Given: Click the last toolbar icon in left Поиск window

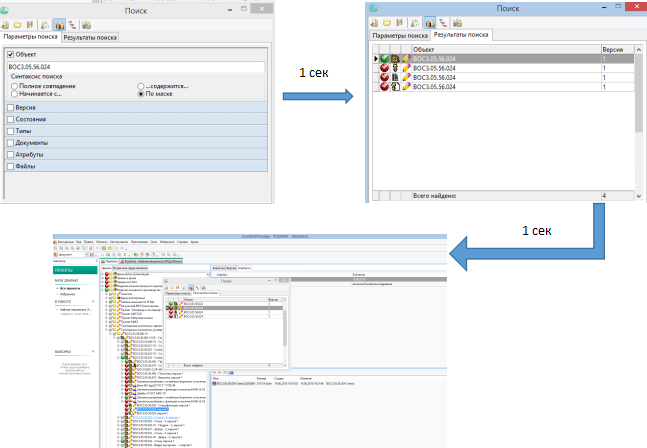Looking at the screenshot, I should pyautogui.click(x=88, y=23).
